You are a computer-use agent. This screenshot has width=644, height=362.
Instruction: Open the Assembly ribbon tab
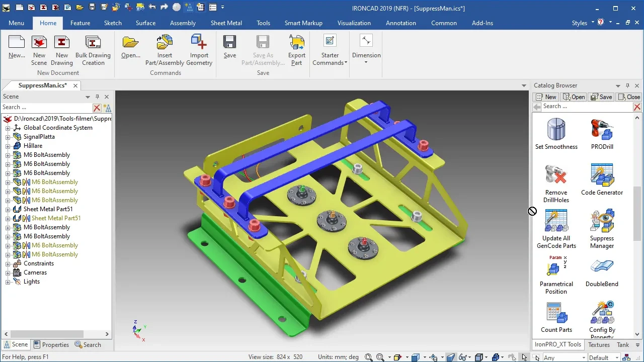coord(183,23)
